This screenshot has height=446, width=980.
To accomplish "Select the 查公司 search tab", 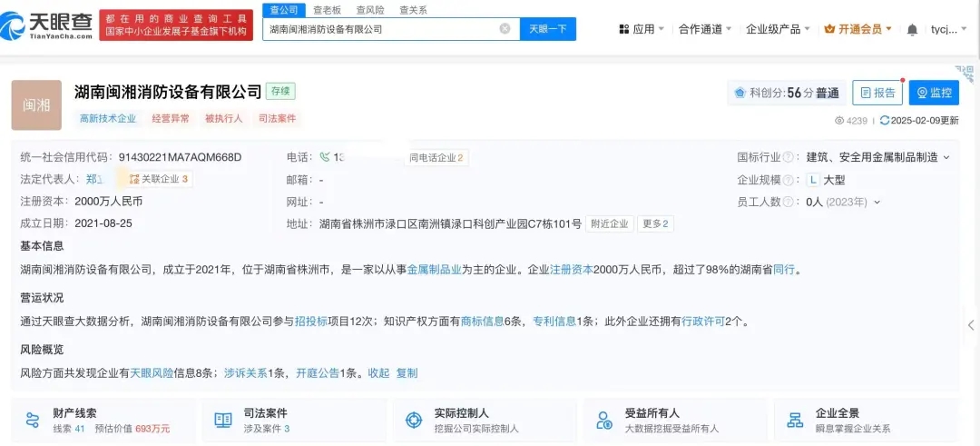I will tap(284, 10).
